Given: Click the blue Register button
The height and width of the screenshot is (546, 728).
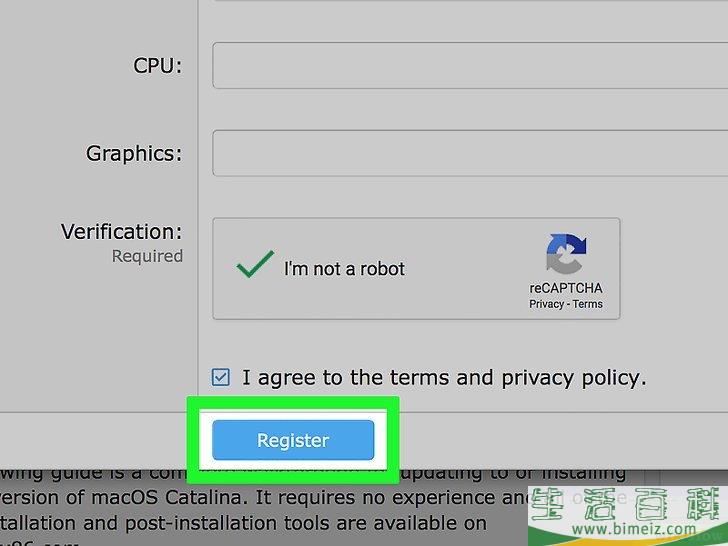Looking at the screenshot, I should tap(293, 440).
